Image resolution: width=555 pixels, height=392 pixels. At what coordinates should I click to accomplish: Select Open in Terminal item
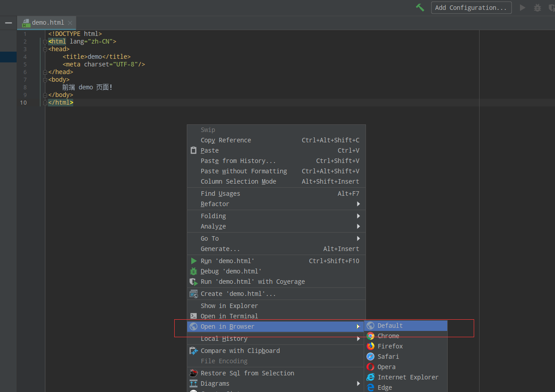pos(276,316)
